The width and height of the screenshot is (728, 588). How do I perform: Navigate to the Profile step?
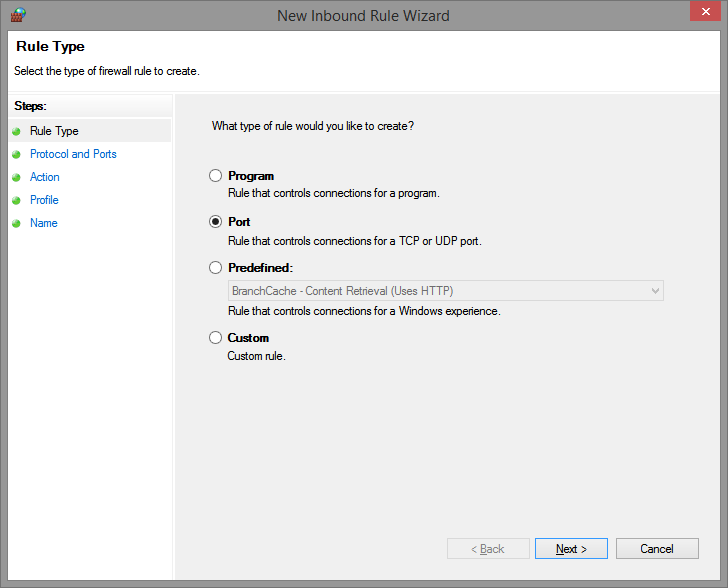click(x=45, y=200)
